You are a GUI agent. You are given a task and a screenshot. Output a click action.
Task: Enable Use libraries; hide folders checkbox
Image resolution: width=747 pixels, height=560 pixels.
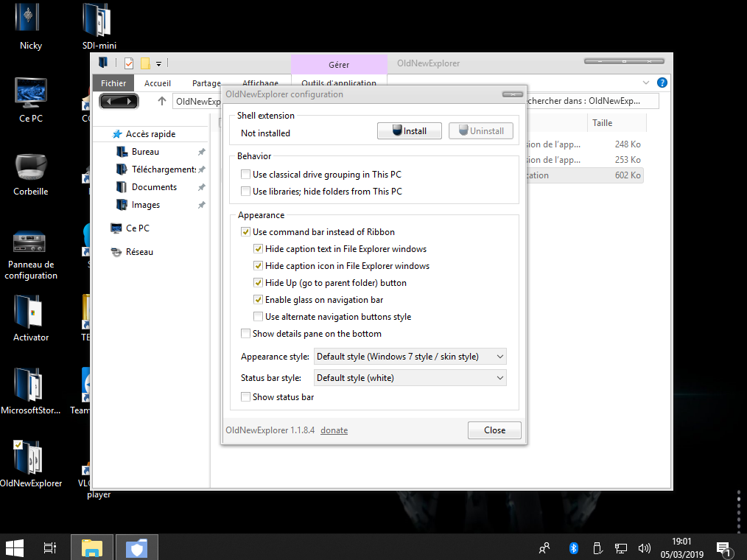[245, 191]
